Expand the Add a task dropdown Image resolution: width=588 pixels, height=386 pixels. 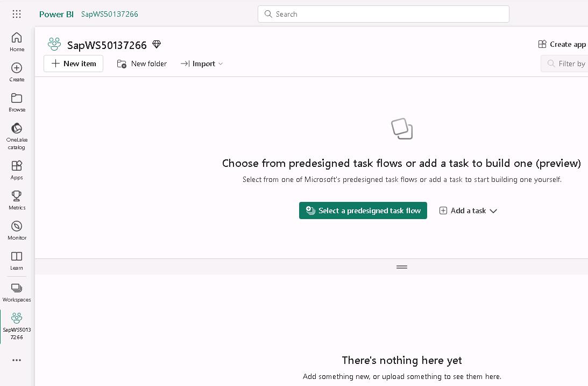(x=469, y=211)
